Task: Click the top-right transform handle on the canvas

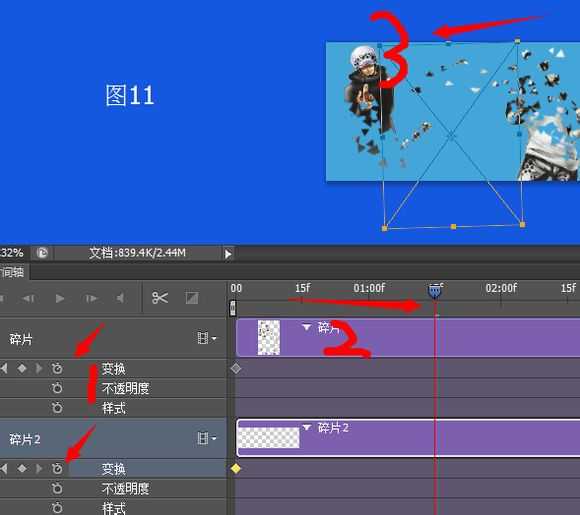Action: [517, 41]
